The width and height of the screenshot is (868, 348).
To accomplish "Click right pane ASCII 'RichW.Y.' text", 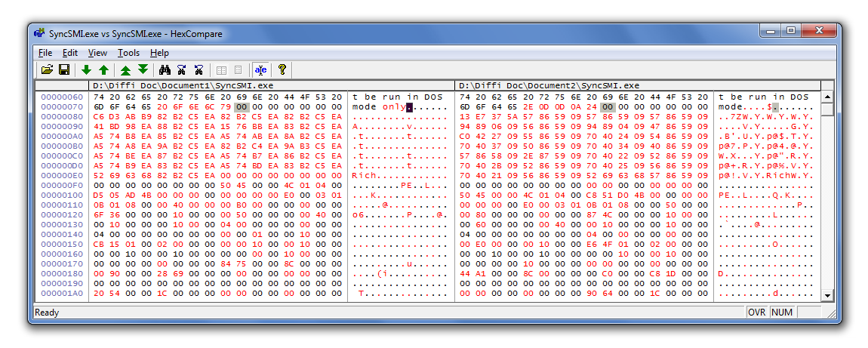I will (790, 175).
